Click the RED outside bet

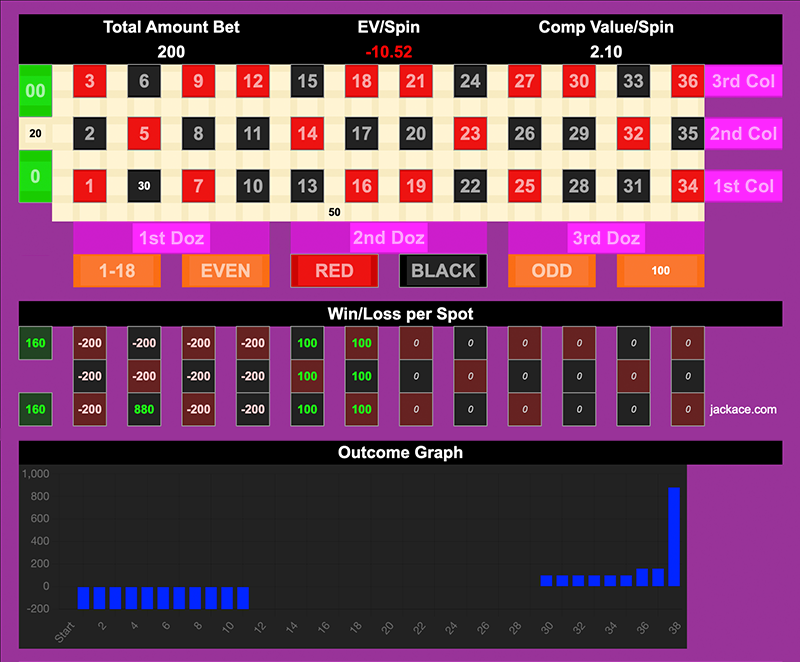coord(333,271)
